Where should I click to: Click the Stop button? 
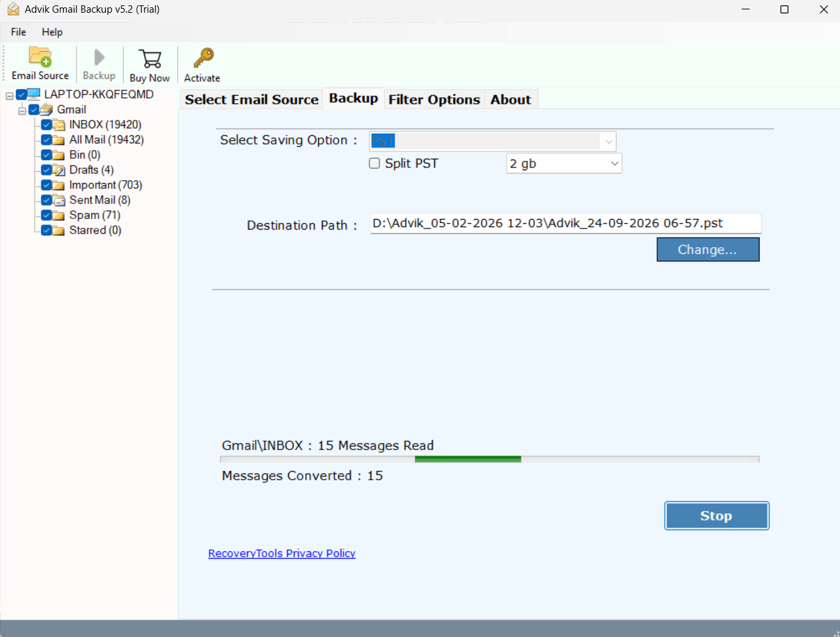pyautogui.click(x=716, y=516)
